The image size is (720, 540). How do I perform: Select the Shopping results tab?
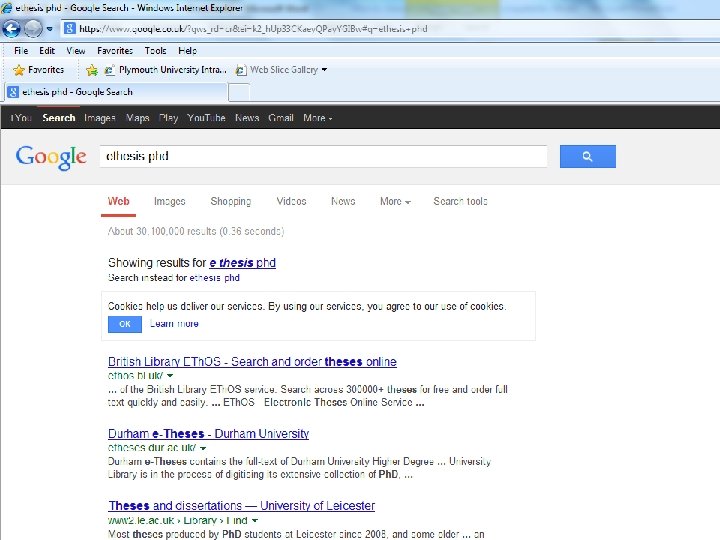click(x=231, y=202)
